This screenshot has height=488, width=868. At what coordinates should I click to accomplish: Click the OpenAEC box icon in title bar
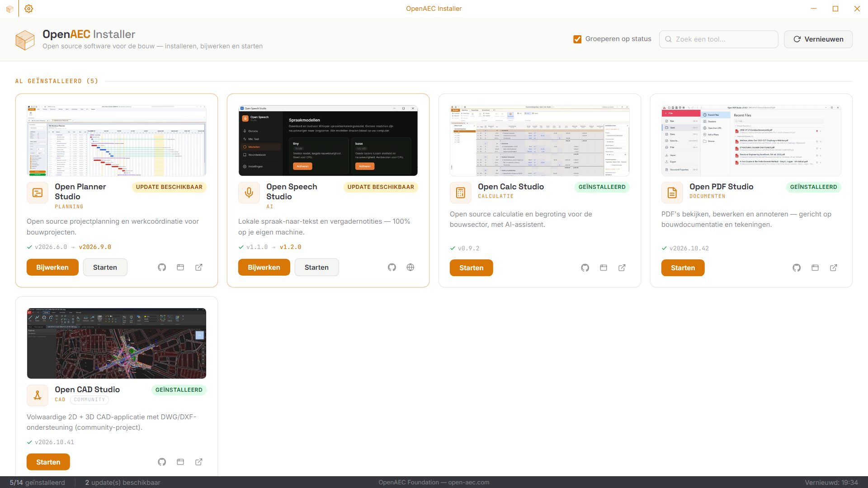click(9, 9)
